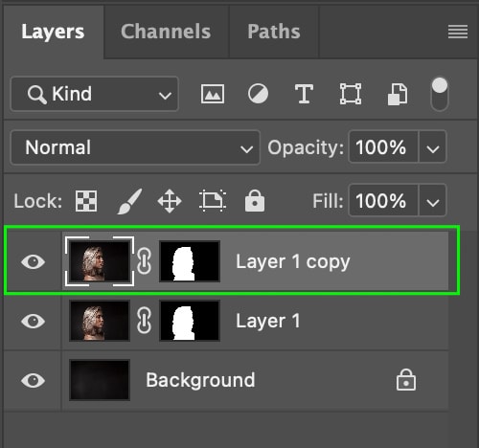The width and height of the screenshot is (479, 448).
Task: Filter layers by type (T icon)
Action: [304, 94]
